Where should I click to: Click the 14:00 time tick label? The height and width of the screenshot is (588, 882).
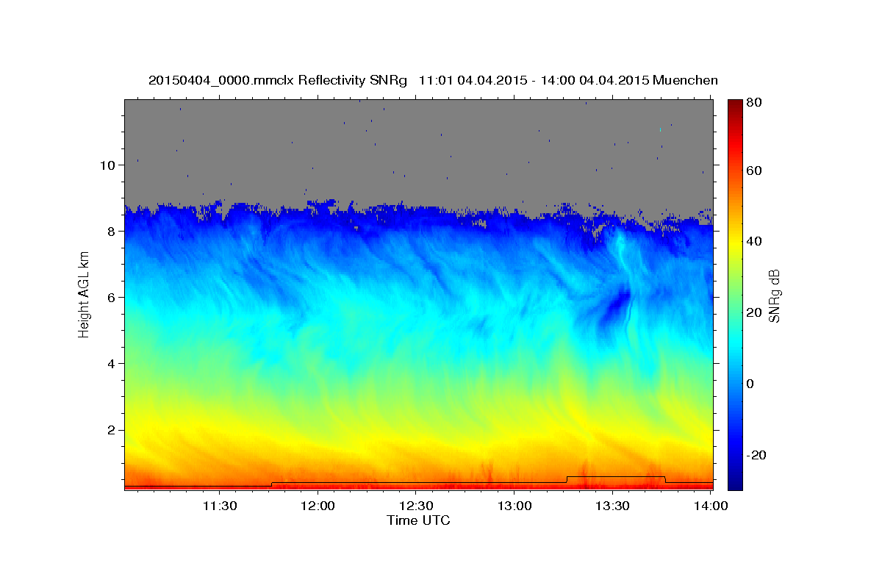click(x=711, y=506)
